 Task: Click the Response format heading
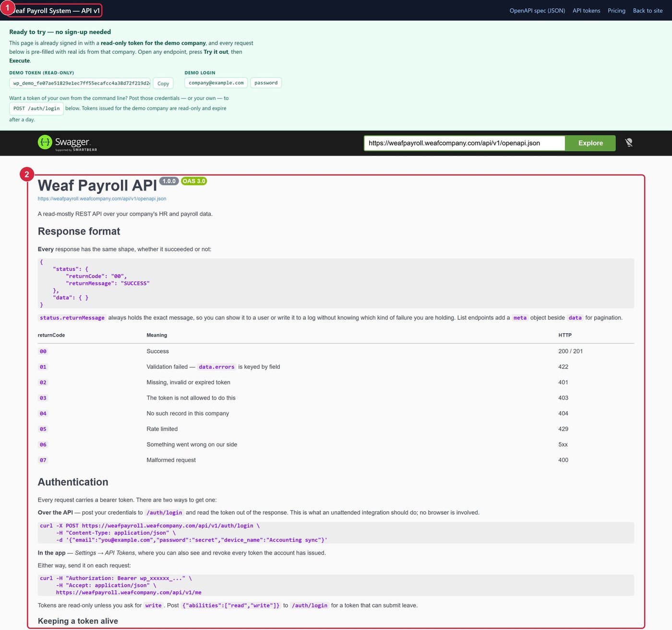[x=79, y=231]
